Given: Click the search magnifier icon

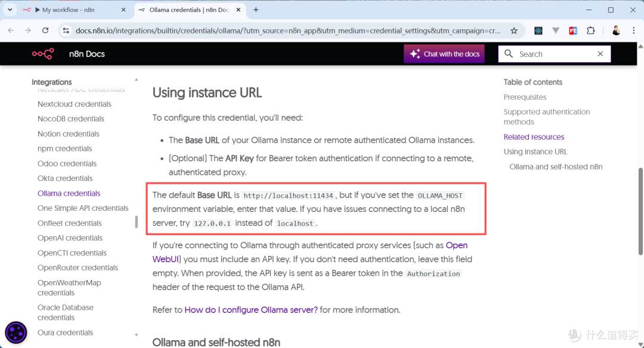Looking at the screenshot, I should 509,54.
